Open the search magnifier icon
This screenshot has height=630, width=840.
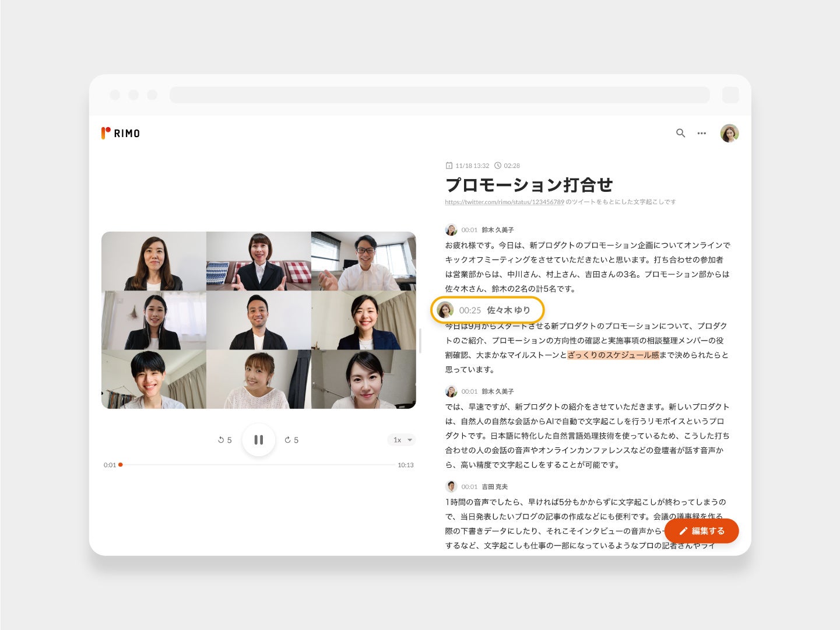tap(680, 133)
